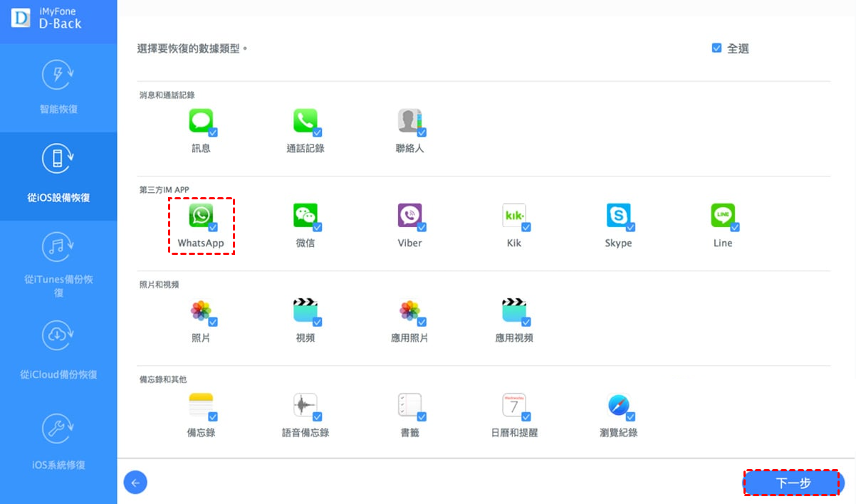The height and width of the screenshot is (504, 856).
Task: Select the 微信 (WeChat) icon
Action: tap(305, 216)
